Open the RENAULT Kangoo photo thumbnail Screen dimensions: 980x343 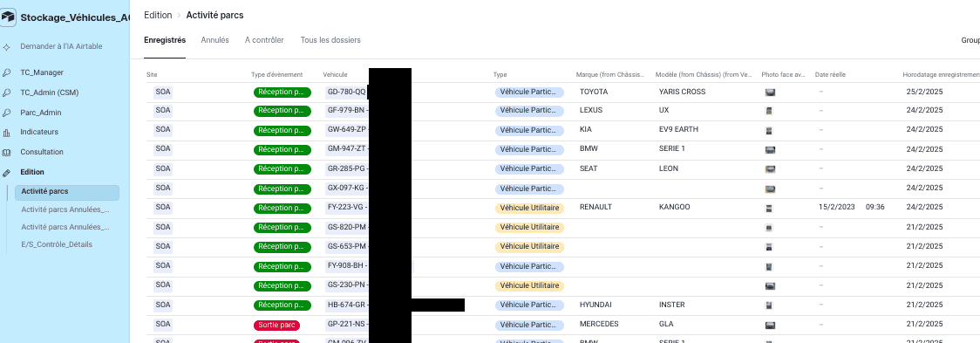click(769, 208)
